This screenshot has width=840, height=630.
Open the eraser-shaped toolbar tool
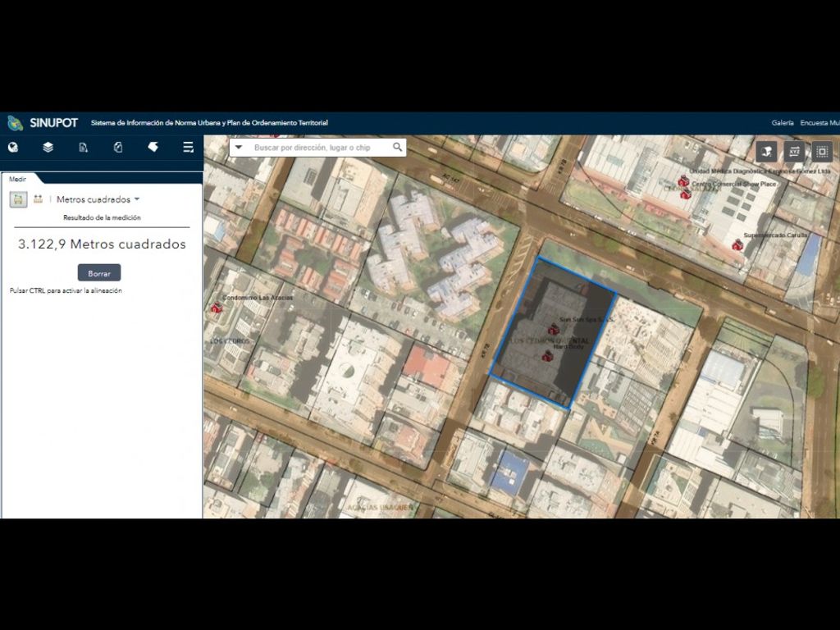(x=153, y=147)
